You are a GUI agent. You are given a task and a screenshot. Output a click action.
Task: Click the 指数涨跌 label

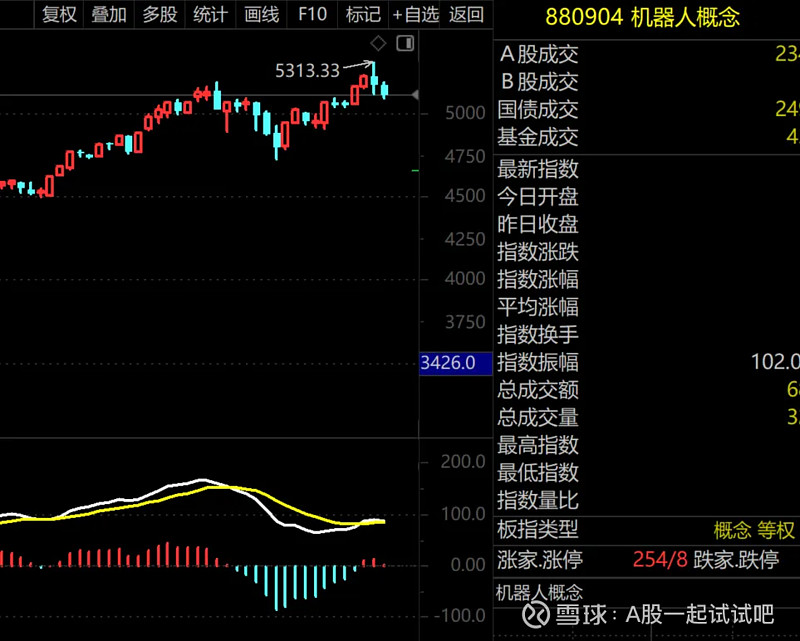[538, 252]
